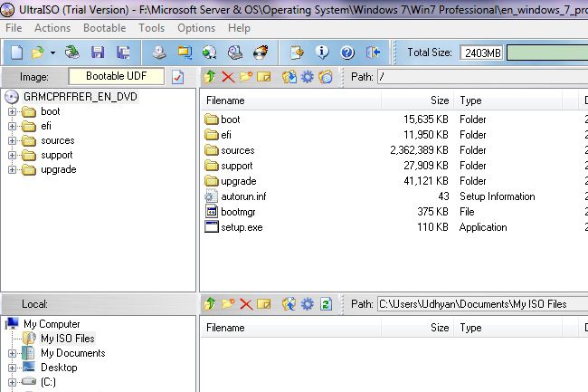588x392 pixels.
Task: Click the Rename icon in the Local pane toolbar
Action: 264,304
